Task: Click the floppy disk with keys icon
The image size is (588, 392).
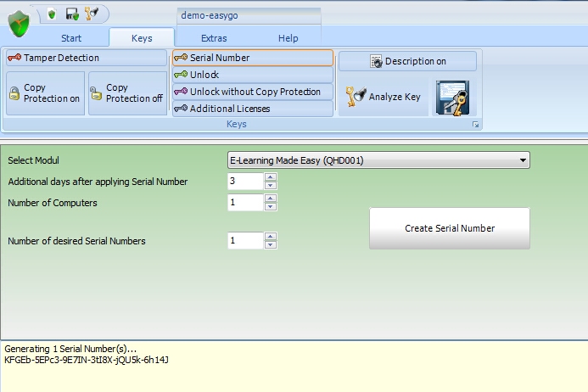Action: 451,98
